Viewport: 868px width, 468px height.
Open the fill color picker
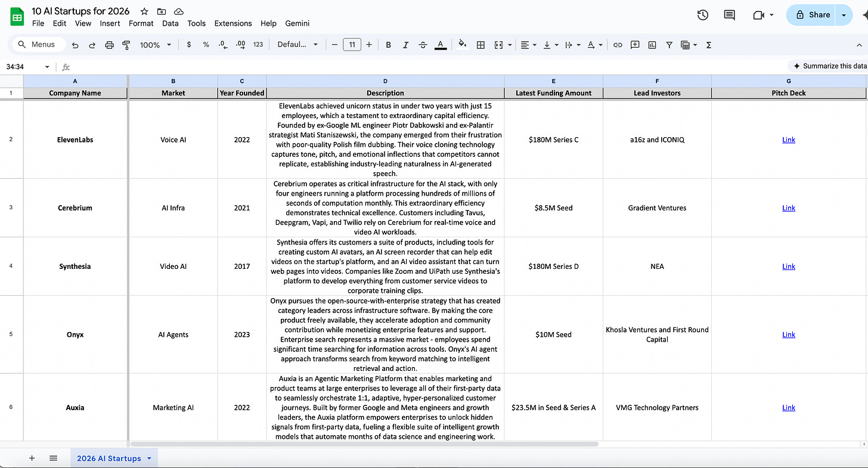tap(462, 45)
